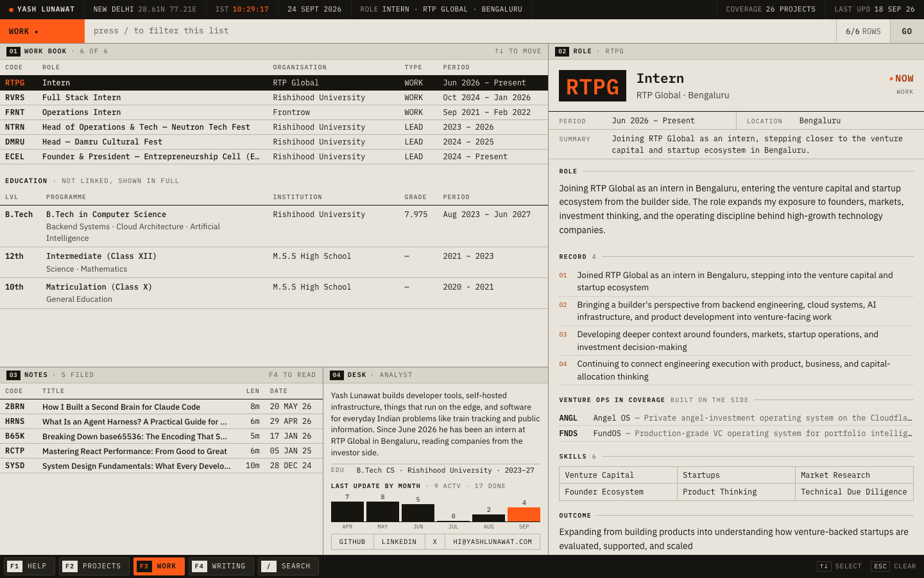Viewport: 924px width, 578px height.
Task: Open the LINKEDIN link
Action: (x=399, y=542)
